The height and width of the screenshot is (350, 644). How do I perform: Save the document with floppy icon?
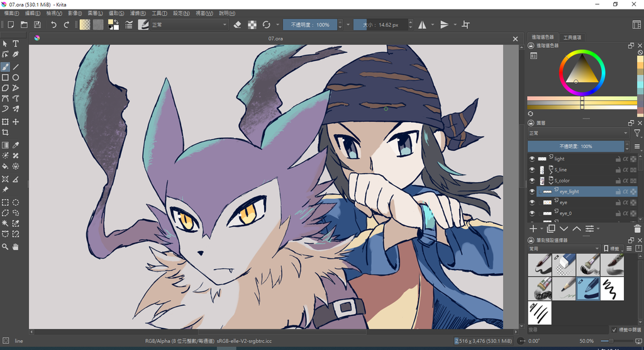tap(37, 25)
